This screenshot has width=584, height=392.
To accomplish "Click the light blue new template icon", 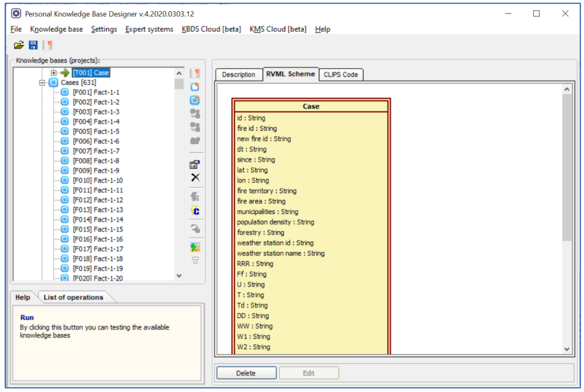I will (195, 87).
